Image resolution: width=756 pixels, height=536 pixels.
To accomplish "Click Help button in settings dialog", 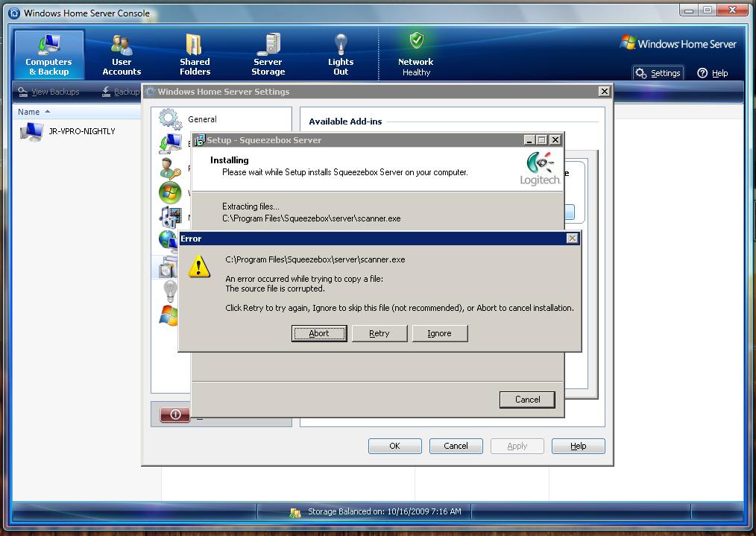I will coord(578,446).
